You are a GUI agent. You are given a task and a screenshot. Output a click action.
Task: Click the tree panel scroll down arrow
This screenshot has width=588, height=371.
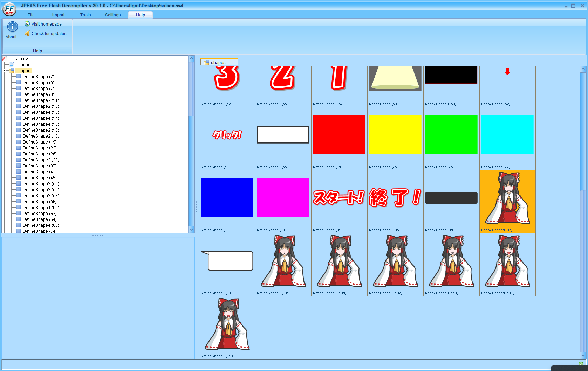[192, 230]
